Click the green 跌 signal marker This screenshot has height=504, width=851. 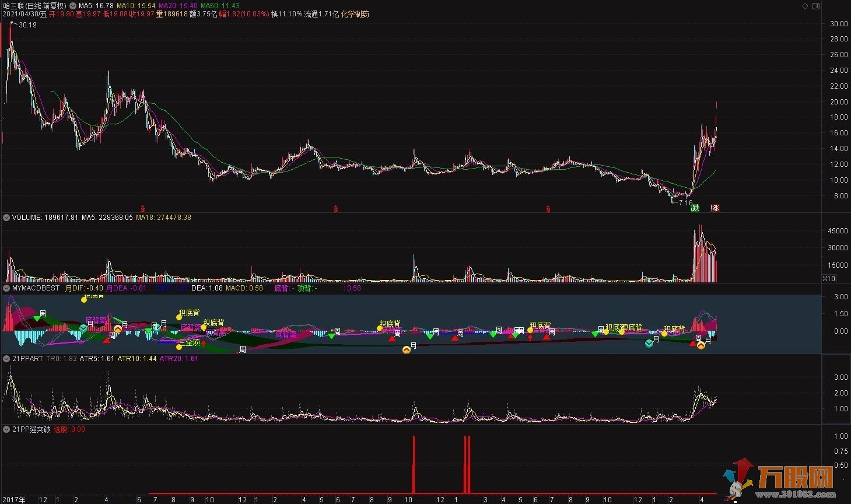[x=695, y=208]
